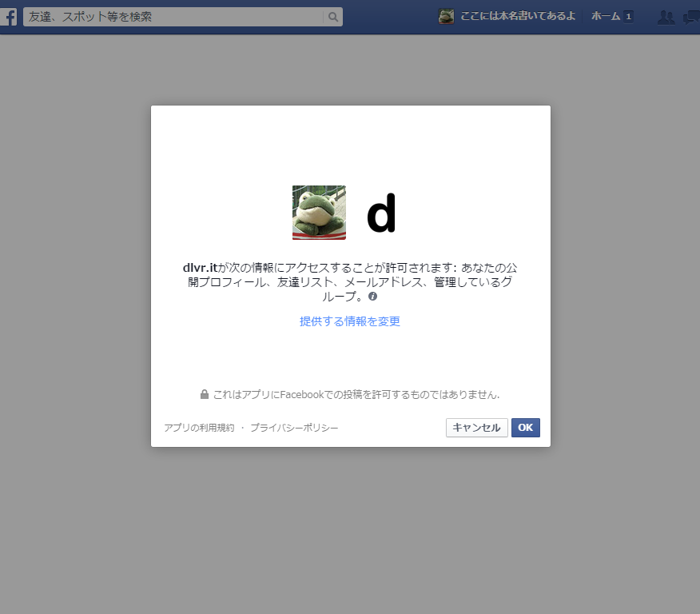The width and height of the screenshot is (700, 614).
Task: Open アプリの利用規約 link
Action: [x=199, y=428]
